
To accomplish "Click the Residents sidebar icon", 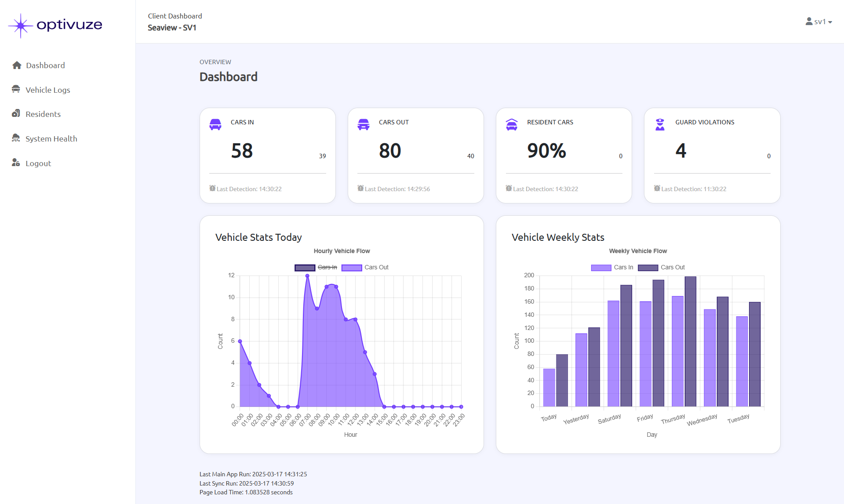I will 16,113.
